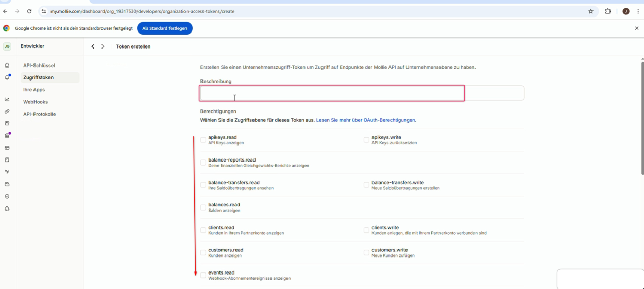The width and height of the screenshot is (644, 289).
Task: Click 'Als Standard festlegen' button
Action: point(165,28)
